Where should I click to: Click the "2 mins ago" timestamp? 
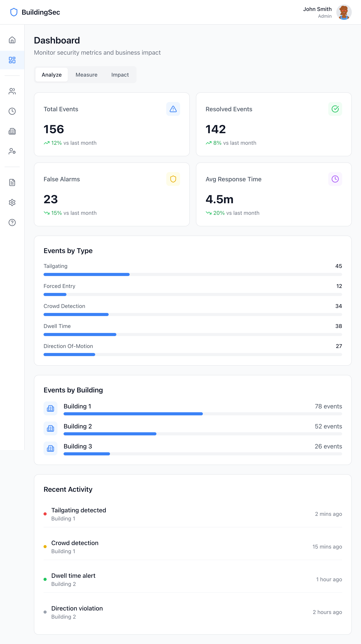pyautogui.click(x=328, y=514)
